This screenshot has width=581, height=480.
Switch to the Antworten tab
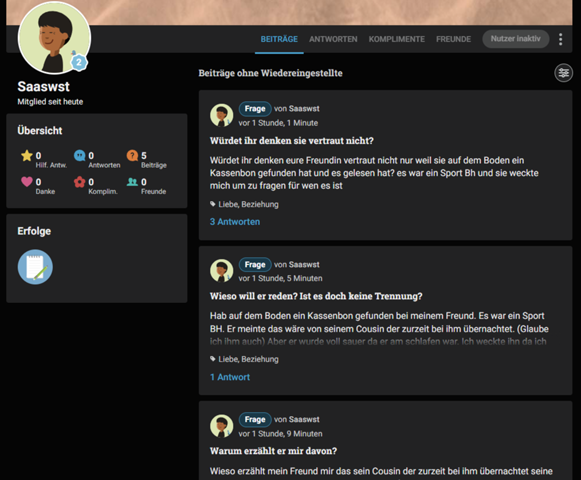pos(333,39)
